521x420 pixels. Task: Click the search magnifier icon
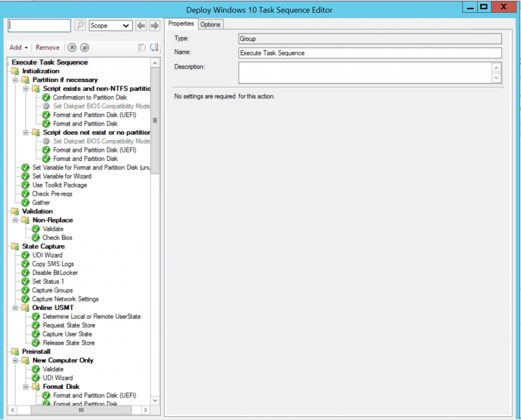(x=80, y=25)
